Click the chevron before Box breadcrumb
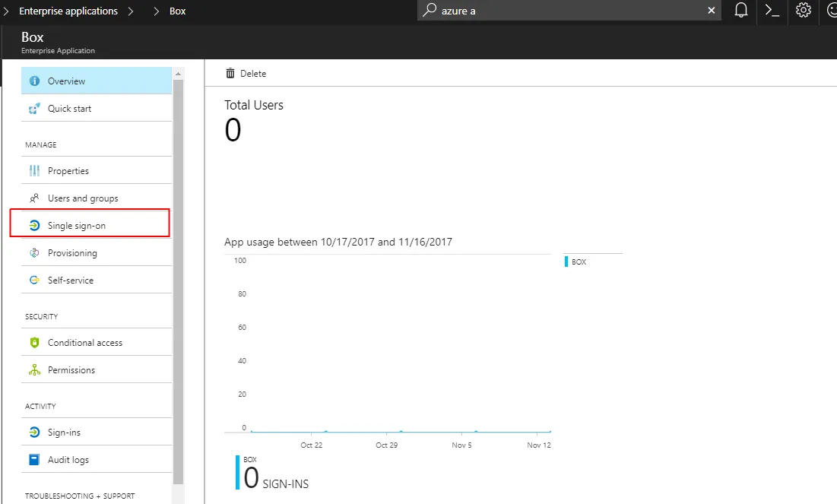 click(156, 11)
